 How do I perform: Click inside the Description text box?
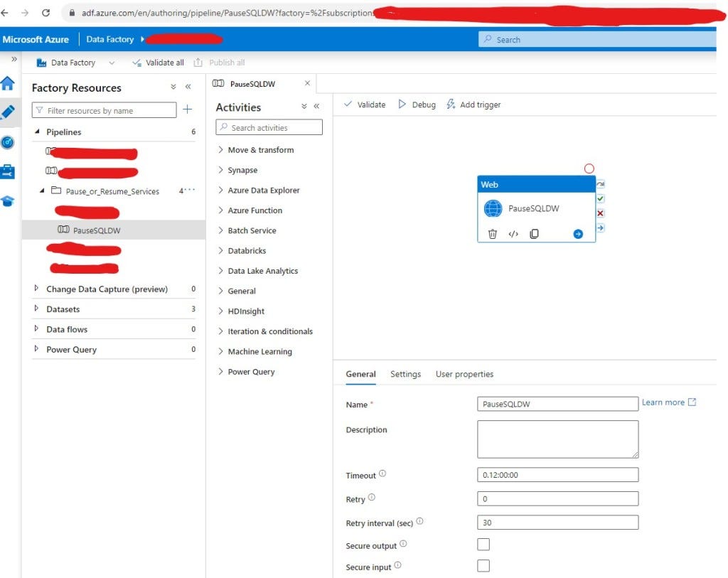(557, 439)
